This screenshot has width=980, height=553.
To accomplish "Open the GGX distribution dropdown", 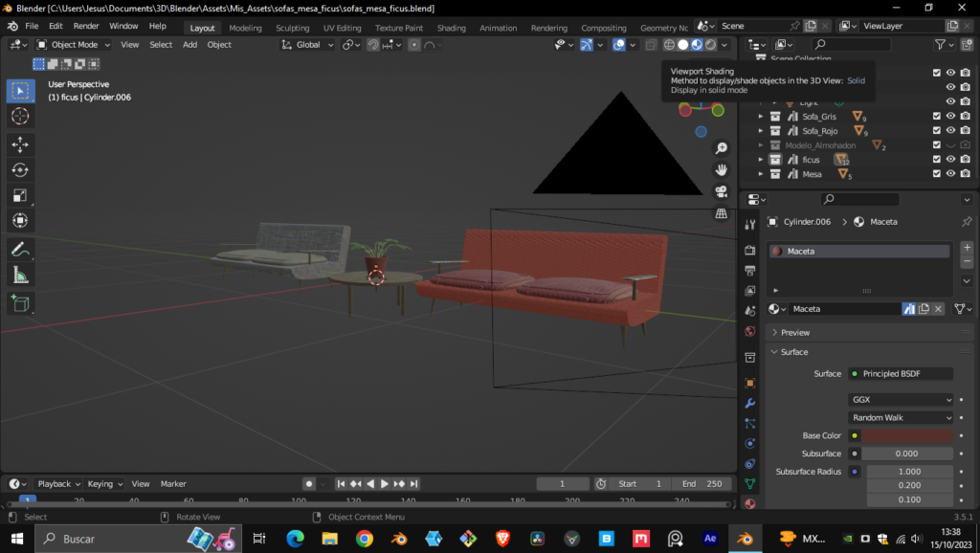I will [901, 399].
